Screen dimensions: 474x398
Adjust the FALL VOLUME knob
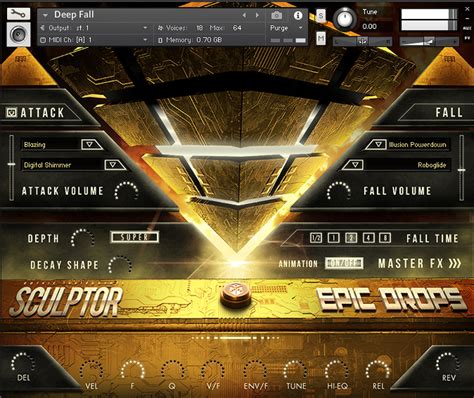tap(339, 191)
